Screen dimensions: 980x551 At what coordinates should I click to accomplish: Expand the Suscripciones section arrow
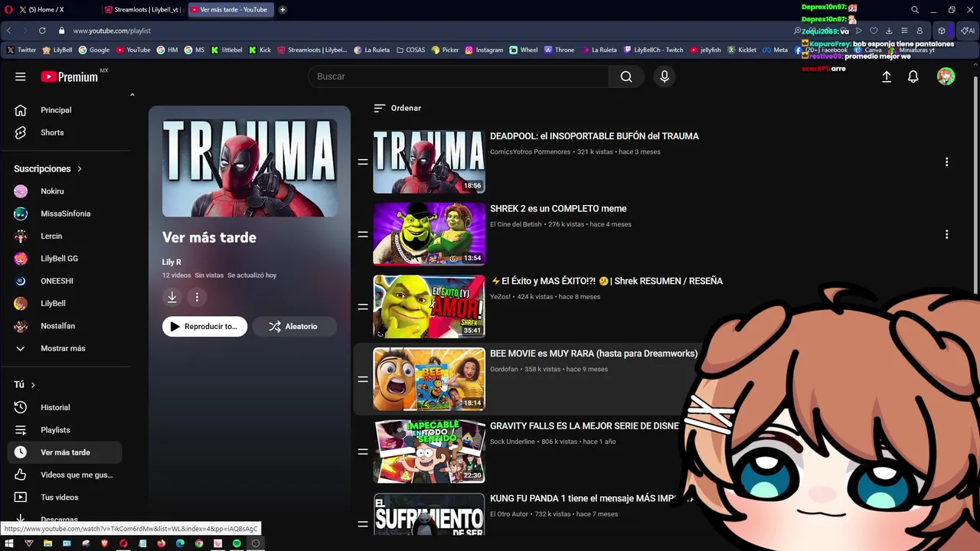coord(79,169)
